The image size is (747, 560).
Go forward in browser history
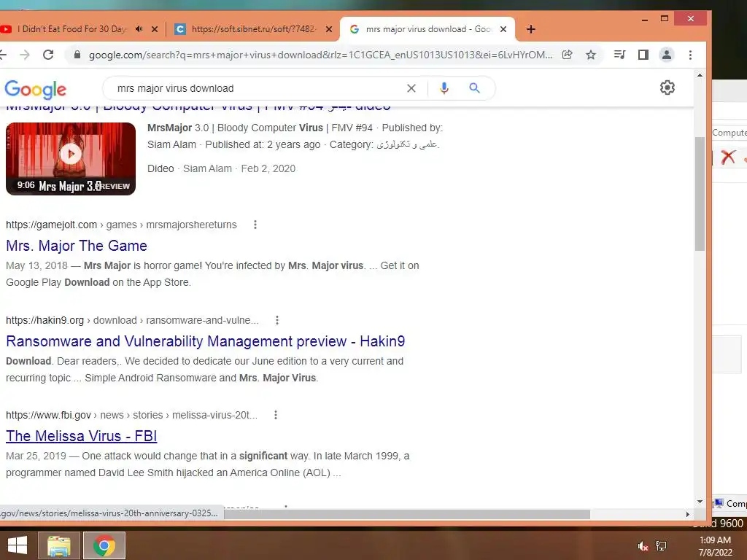pos(25,55)
